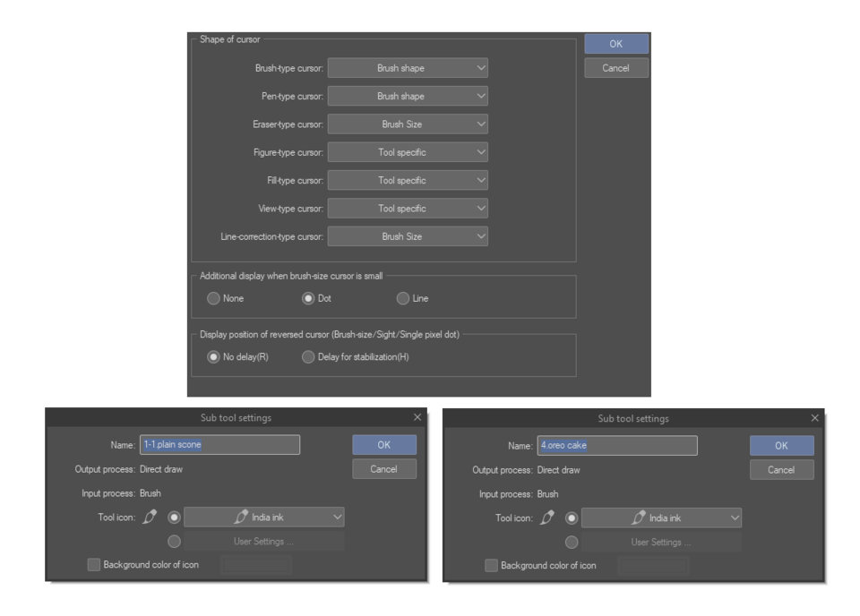Open India ink icon dropdown in plain scone dialog
Image resolution: width=860 pixels, height=616 pixels.
click(264, 517)
